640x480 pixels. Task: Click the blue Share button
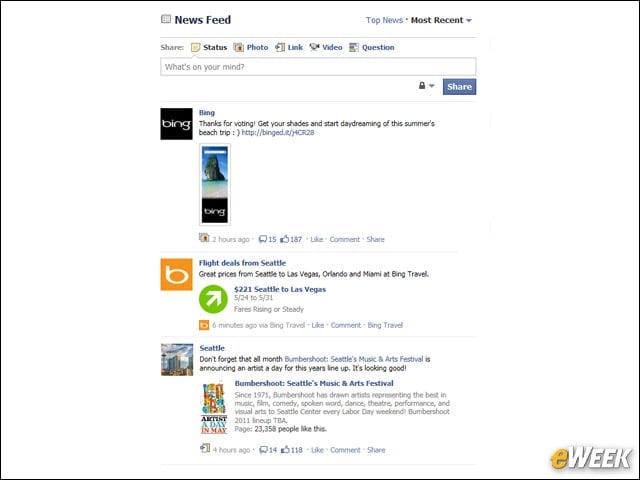459,87
